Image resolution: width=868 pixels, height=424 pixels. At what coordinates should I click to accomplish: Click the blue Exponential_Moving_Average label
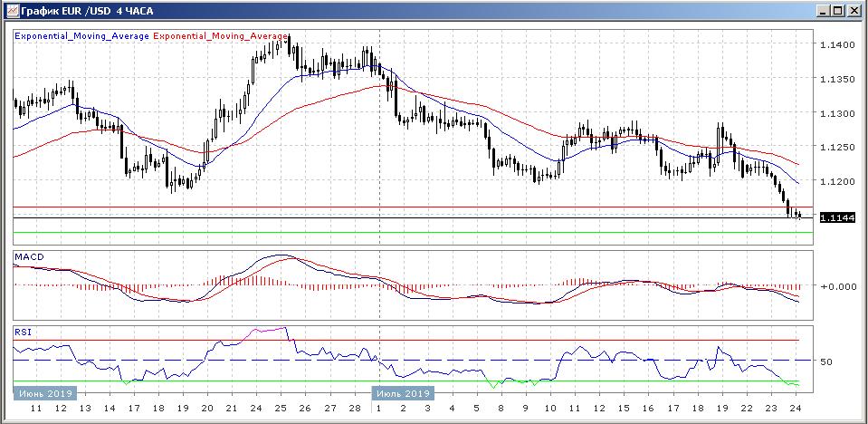point(82,35)
